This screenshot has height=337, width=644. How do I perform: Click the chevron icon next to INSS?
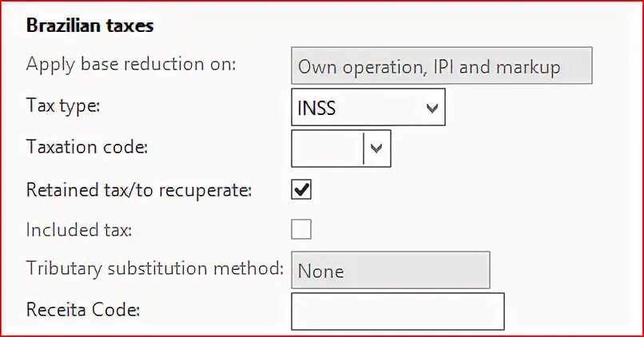431,108
